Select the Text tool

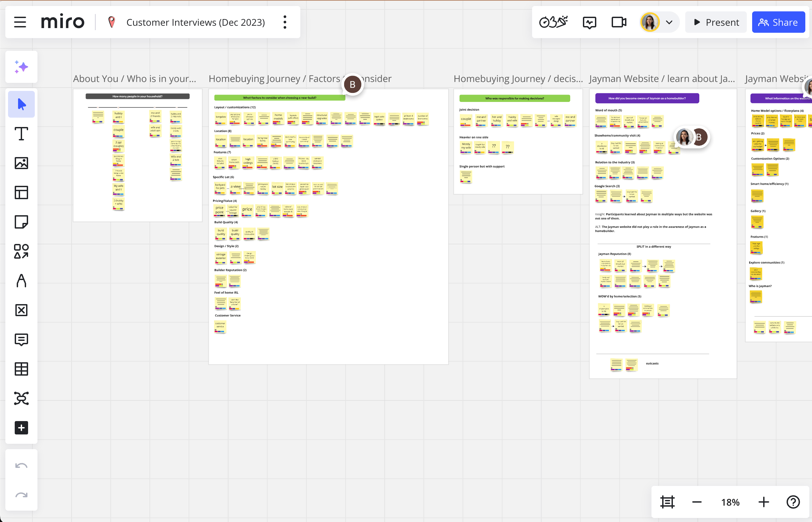pos(21,134)
